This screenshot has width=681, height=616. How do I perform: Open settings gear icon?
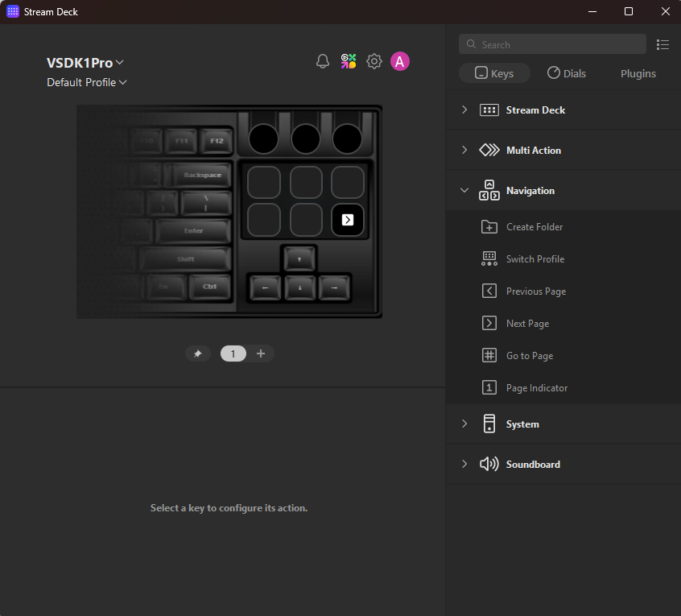(374, 61)
